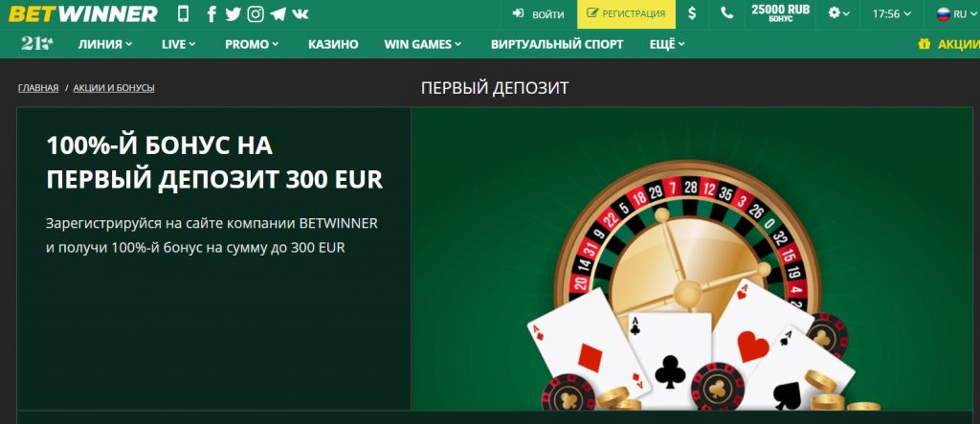The width and height of the screenshot is (980, 424).
Task: Expand the LIVE menu
Action: pos(179,44)
